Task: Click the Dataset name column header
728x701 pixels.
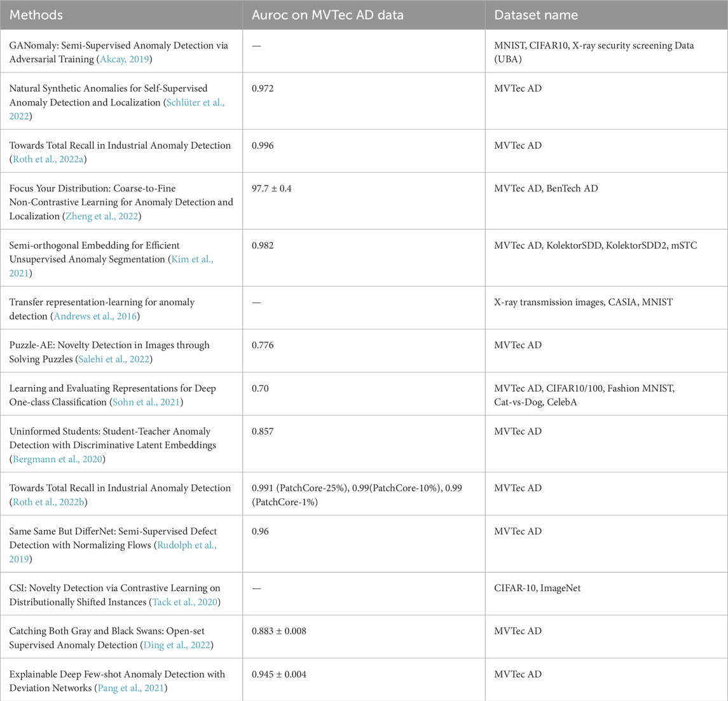Action: 536,15
